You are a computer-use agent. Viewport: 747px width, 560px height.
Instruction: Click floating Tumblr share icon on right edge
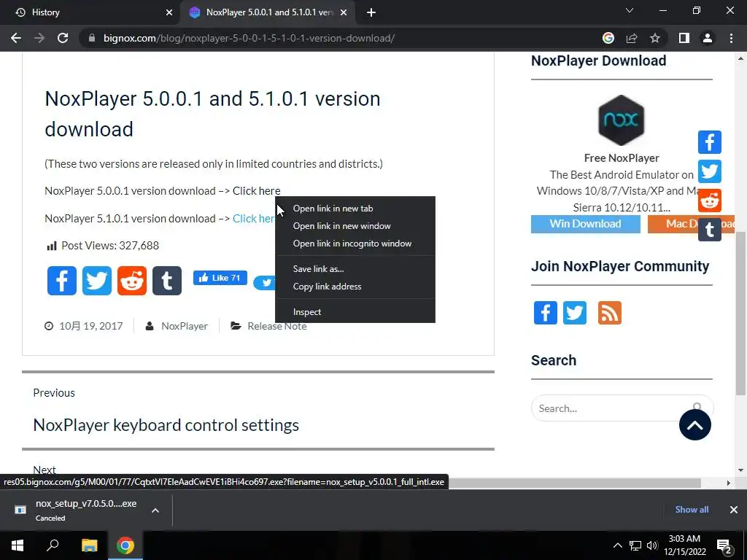pos(709,230)
